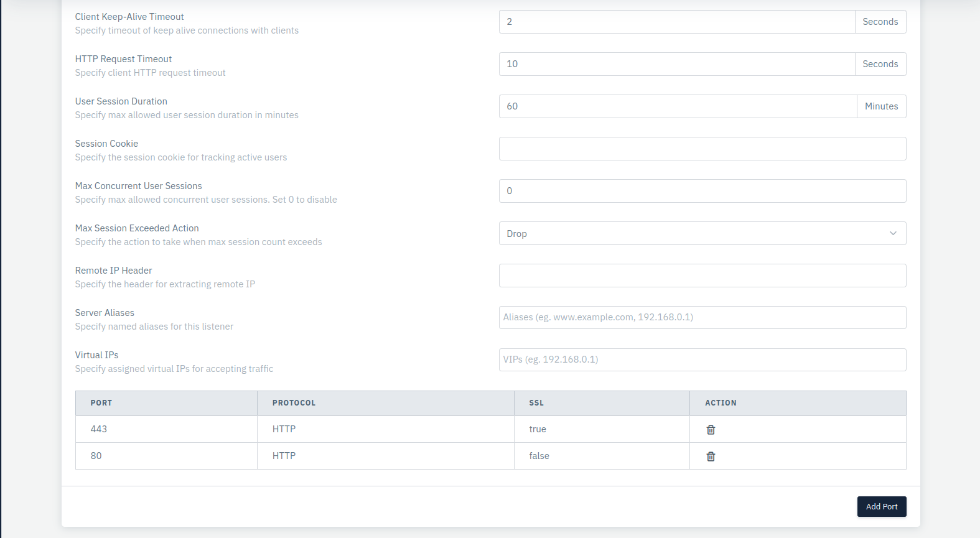Screen dimensions: 980x538
Task: Focus the HTTP Request Timeout field
Action: 677,64
